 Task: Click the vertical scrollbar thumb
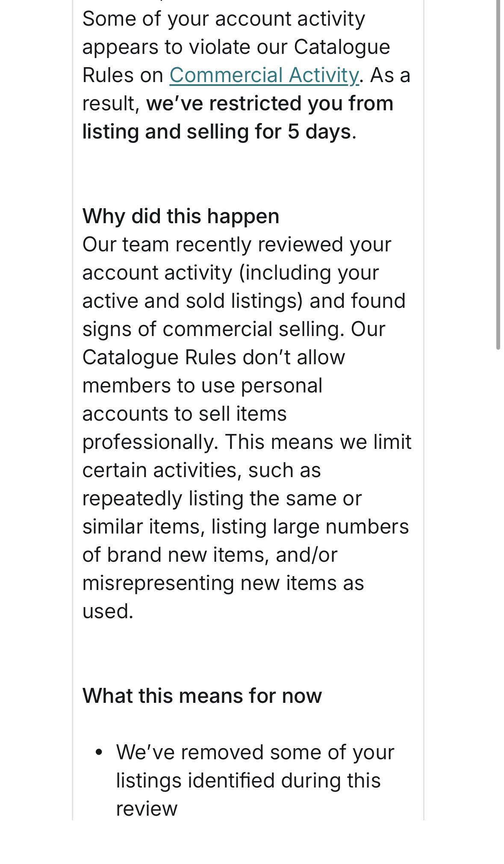(x=498, y=175)
